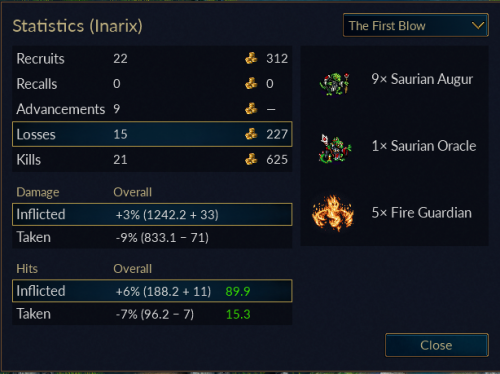
Task: Click the gold coins icon in Recalls row
Action: (x=251, y=83)
